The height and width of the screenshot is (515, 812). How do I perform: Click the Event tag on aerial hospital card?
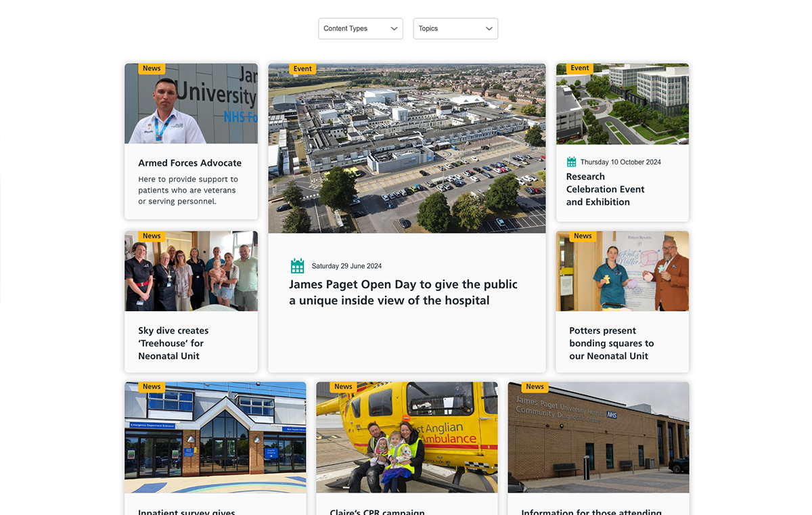302,68
